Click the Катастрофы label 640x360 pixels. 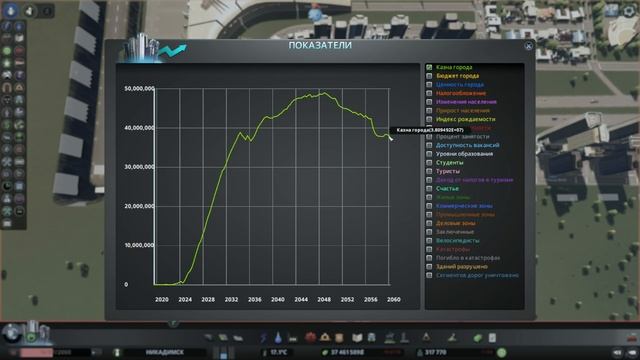[453, 249]
